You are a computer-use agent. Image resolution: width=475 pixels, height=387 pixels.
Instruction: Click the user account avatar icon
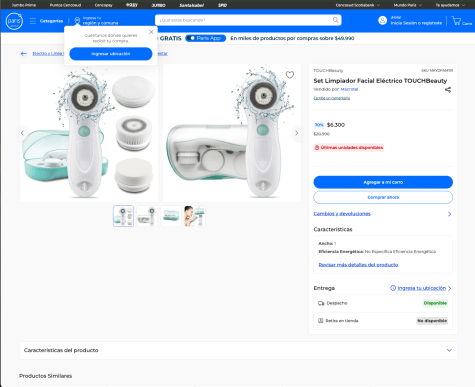(x=382, y=20)
